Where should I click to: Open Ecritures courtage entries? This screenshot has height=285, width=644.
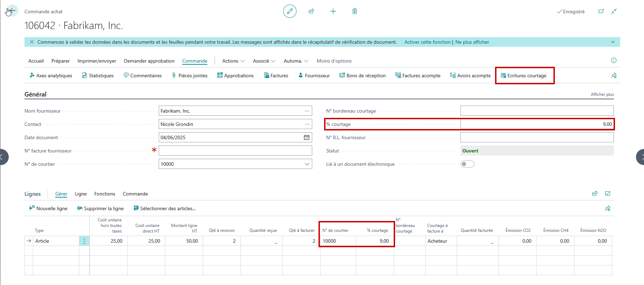tap(524, 76)
